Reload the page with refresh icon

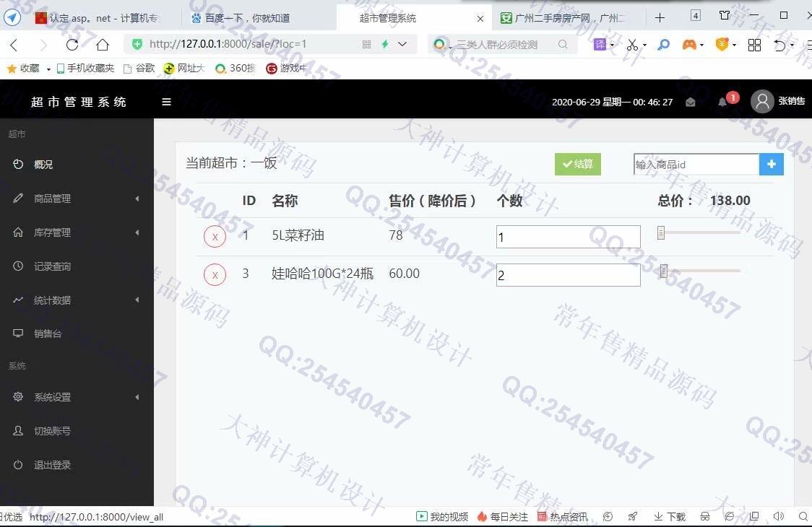[72, 45]
